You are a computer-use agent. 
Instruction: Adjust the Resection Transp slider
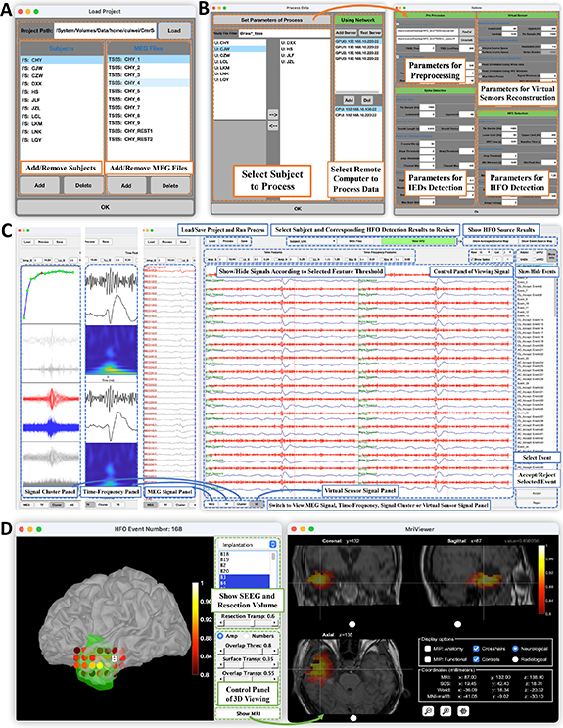point(248,623)
